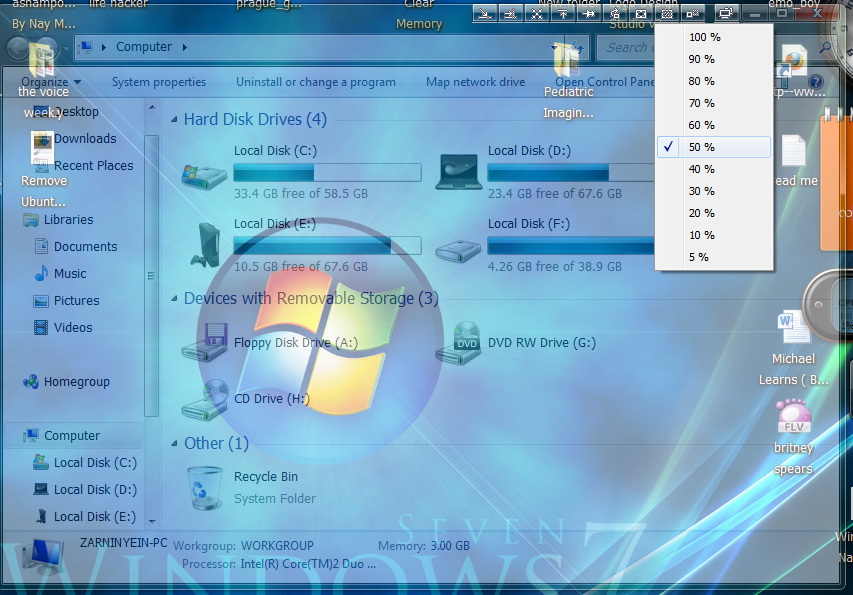Click the Local Disk (C:) usage bar

click(x=327, y=173)
